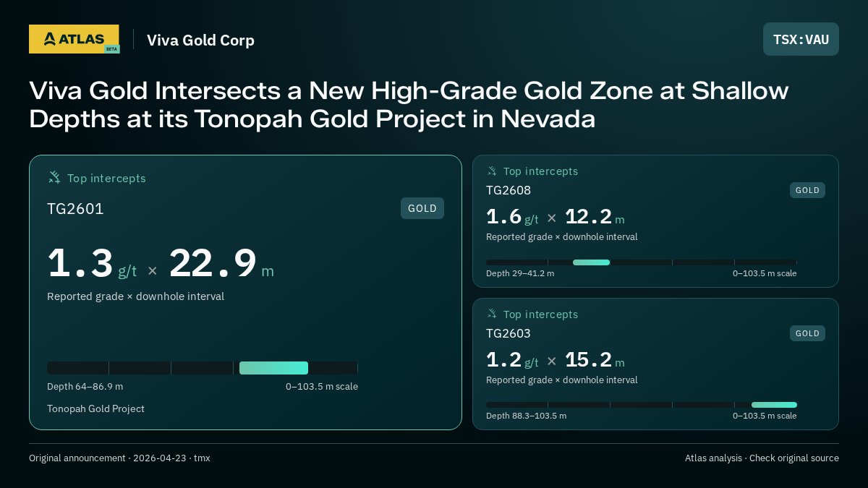Click the TG2601 depth interval bar
This screenshot has height=488, width=868.
(x=203, y=367)
